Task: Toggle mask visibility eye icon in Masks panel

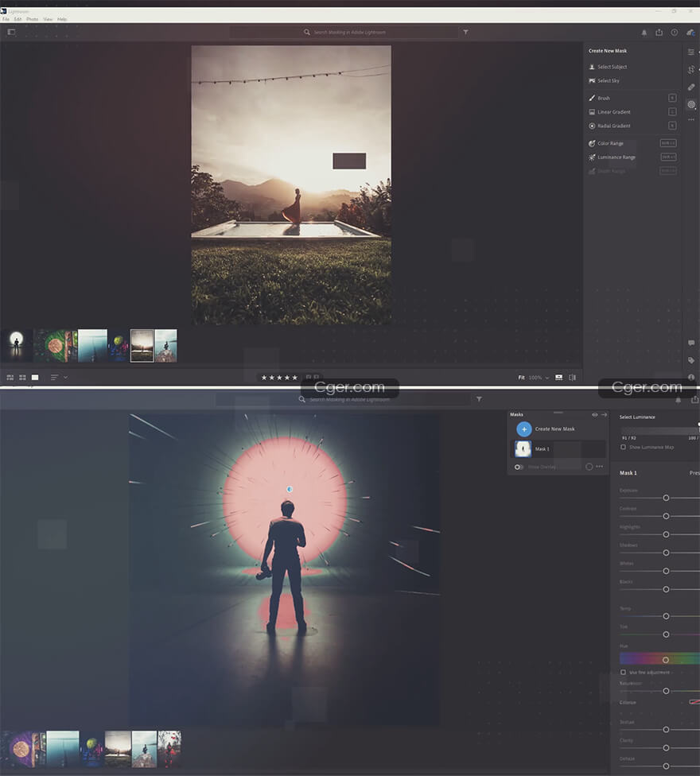Action: [594, 415]
